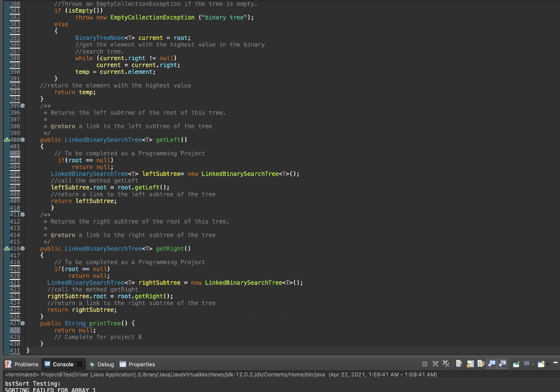This screenshot has width=560, height=392.
Task: Click the '@return' tag at line 398
Action: 63,126
